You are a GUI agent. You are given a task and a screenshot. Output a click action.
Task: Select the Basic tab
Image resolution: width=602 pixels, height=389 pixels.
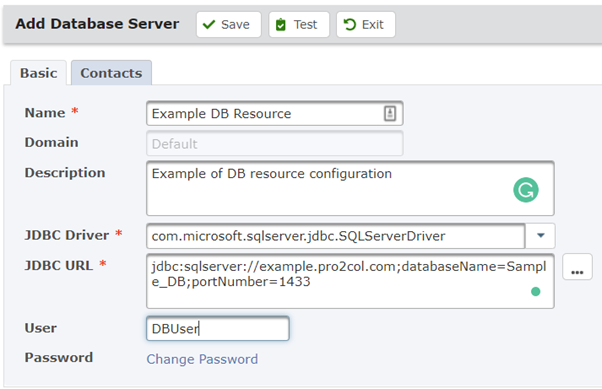click(x=38, y=73)
